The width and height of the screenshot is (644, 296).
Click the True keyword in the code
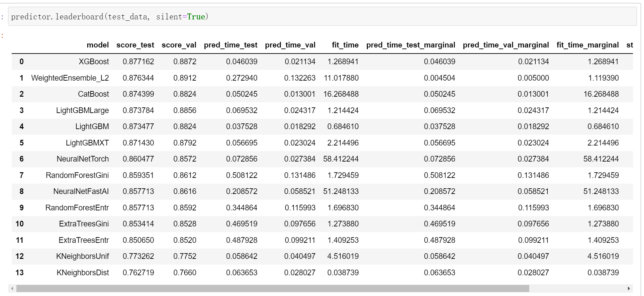click(x=196, y=17)
